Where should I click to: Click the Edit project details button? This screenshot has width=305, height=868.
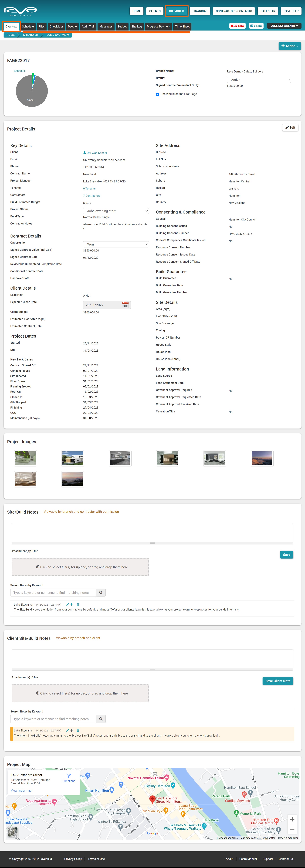[290, 128]
